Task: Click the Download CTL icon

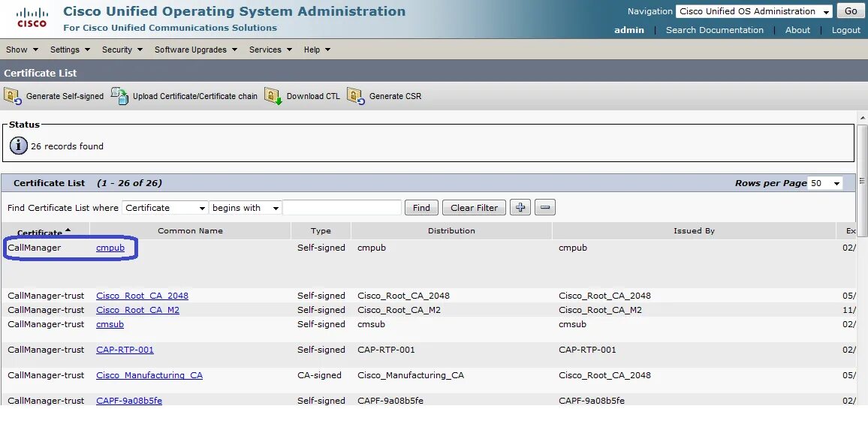Action: point(273,96)
